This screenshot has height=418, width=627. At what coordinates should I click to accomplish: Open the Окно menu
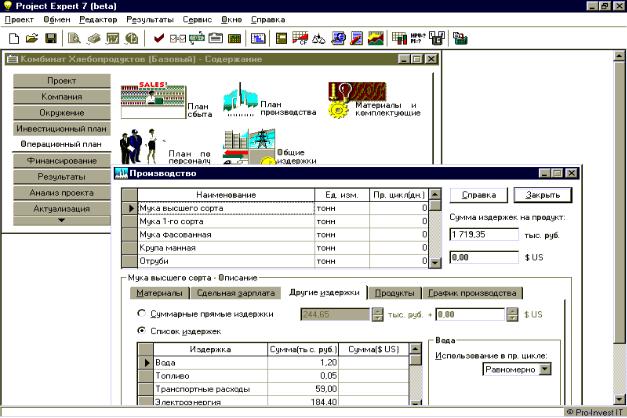pos(232,20)
